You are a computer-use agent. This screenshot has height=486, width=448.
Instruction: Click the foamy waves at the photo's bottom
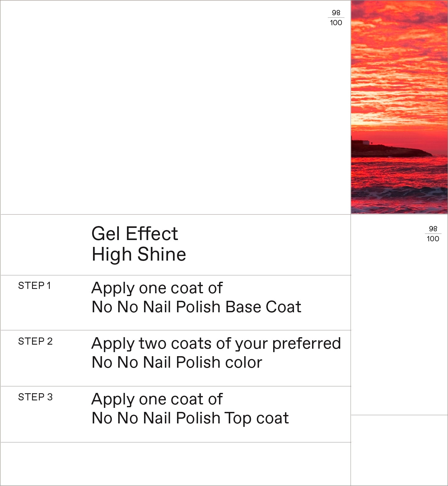coord(399,194)
